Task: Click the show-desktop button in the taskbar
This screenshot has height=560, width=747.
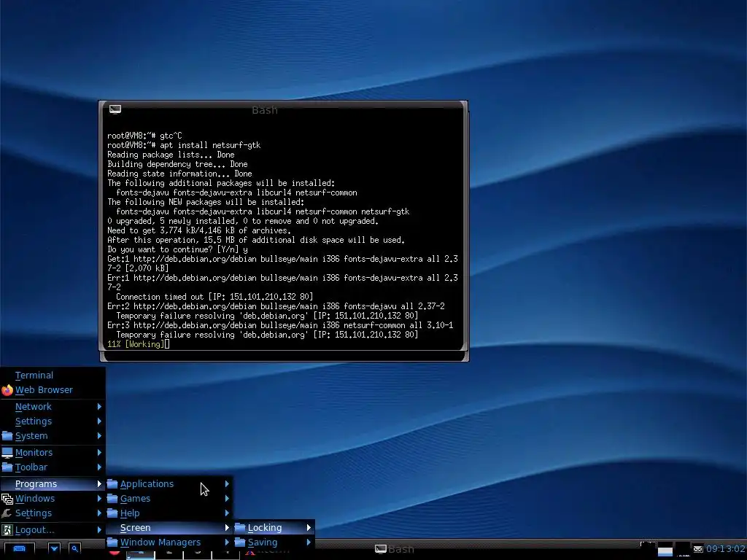Action: [19, 549]
